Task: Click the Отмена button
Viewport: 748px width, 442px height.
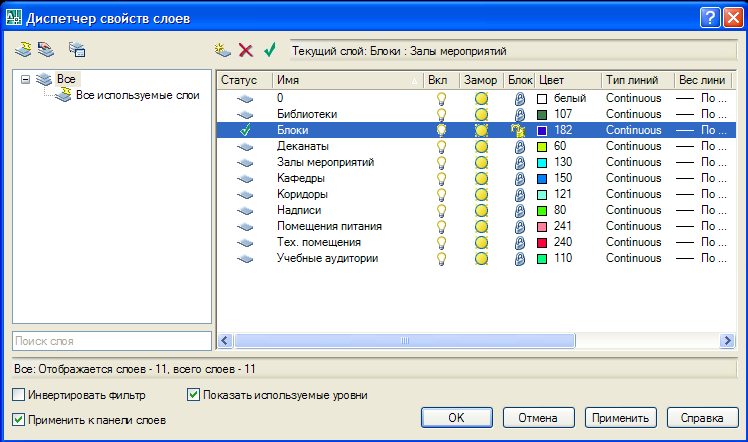Action: click(x=538, y=418)
